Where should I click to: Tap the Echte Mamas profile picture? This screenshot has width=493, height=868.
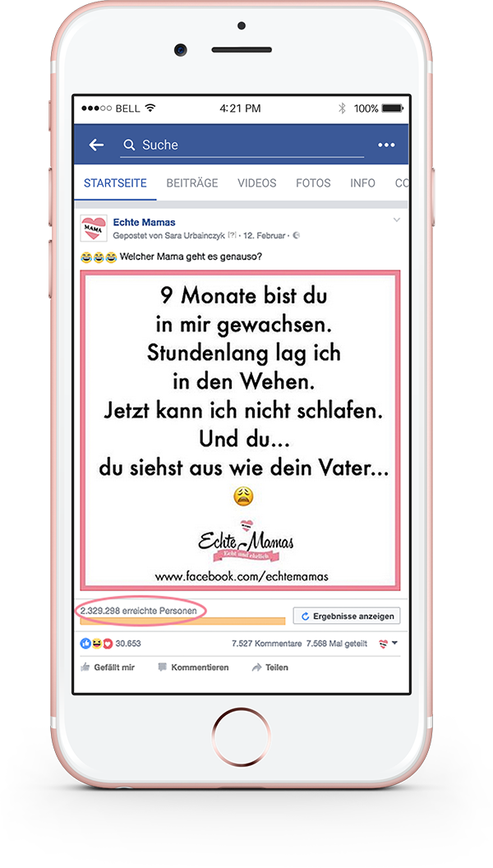94,228
